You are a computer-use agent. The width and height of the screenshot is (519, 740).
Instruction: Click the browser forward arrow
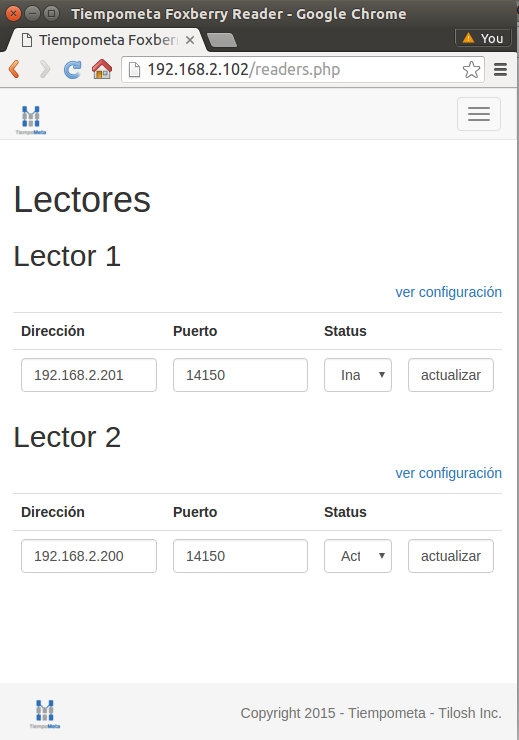pyautogui.click(x=44, y=69)
